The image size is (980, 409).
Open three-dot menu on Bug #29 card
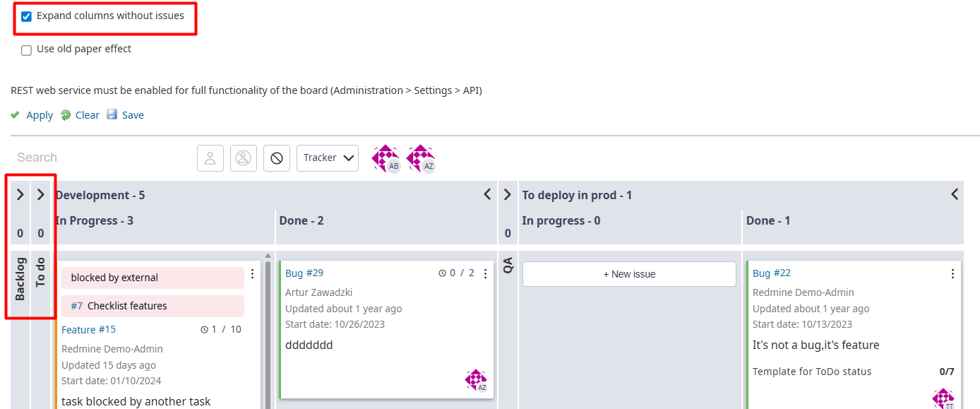[485, 274]
